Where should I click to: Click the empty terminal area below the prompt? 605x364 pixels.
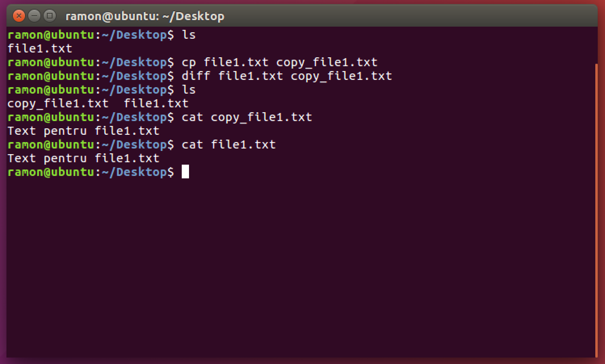283,262
